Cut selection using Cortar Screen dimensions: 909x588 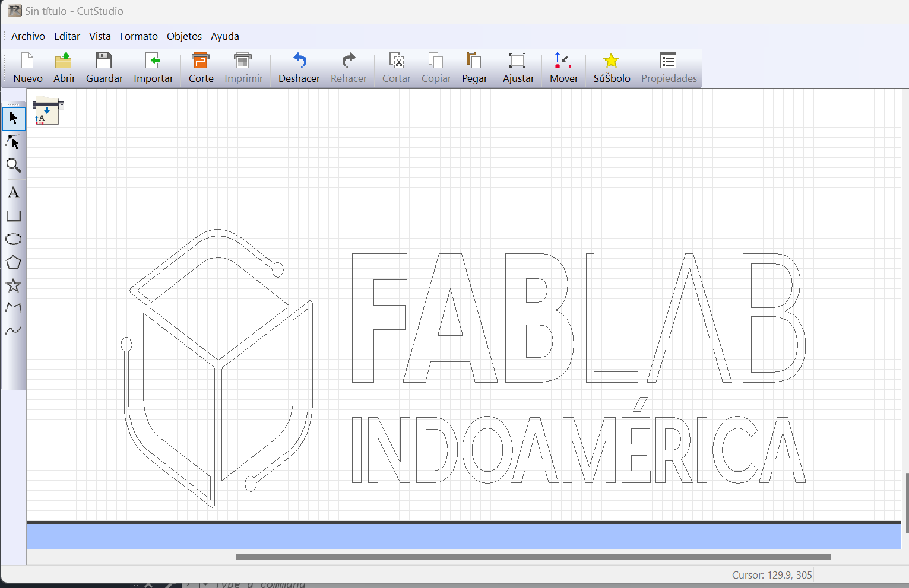coord(397,68)
